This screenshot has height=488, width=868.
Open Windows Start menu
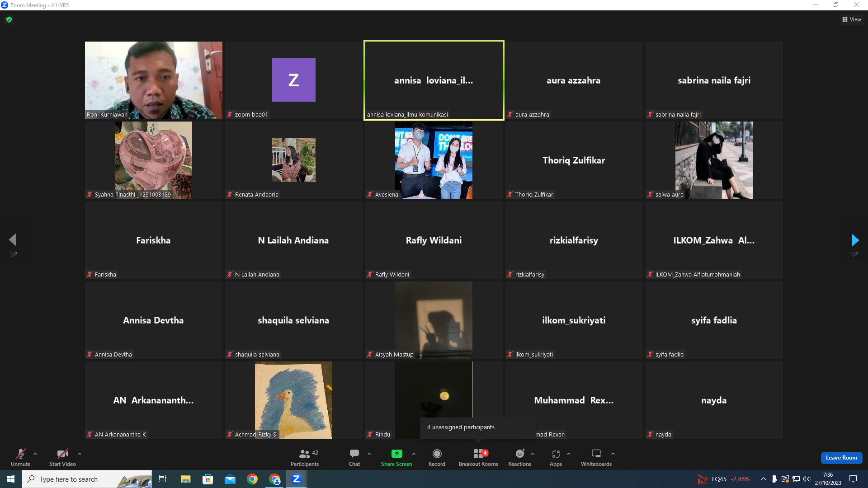[11, 479]
